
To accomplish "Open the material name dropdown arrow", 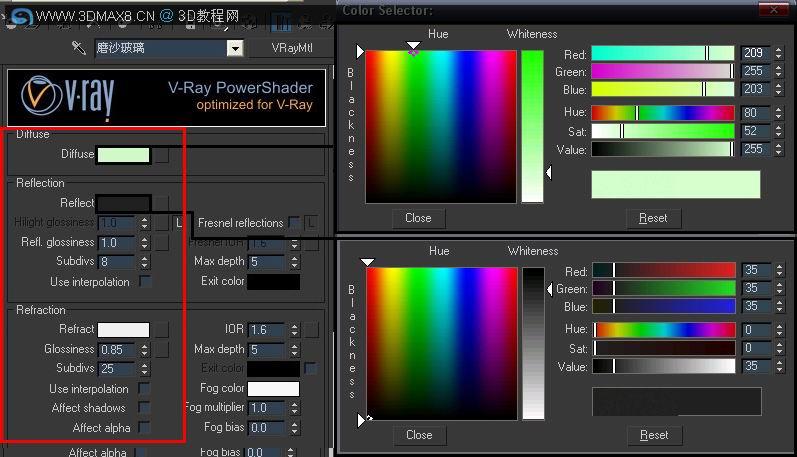I will point(234,48).
